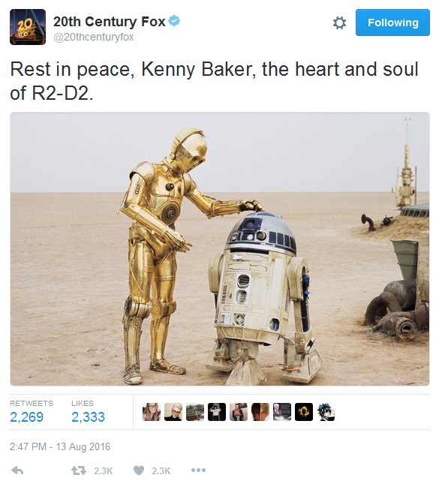
Task: Like the tweet with heart icon
Action: pyautogui.click(x=139, y=470)
